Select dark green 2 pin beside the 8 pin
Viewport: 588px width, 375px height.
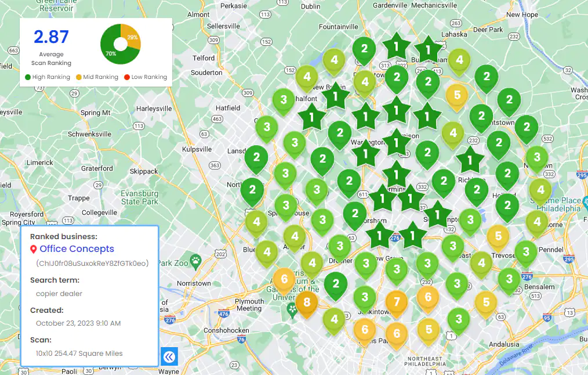tap(335, 283)
